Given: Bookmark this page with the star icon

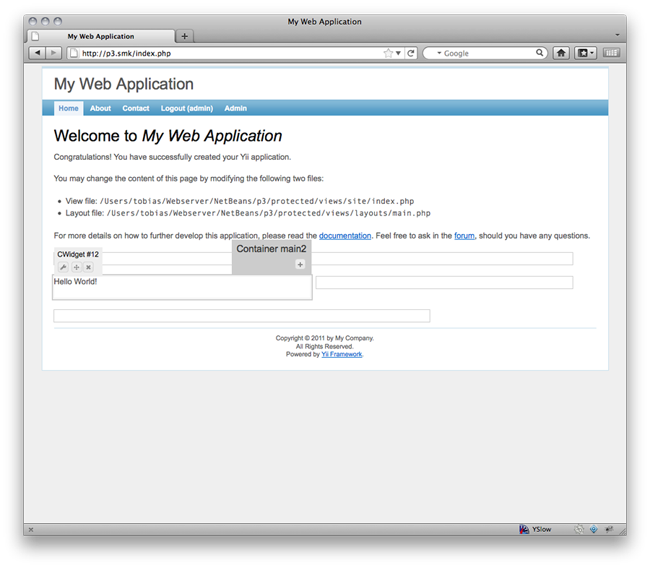Looking at the screenshot, I should tap(388, 53).
